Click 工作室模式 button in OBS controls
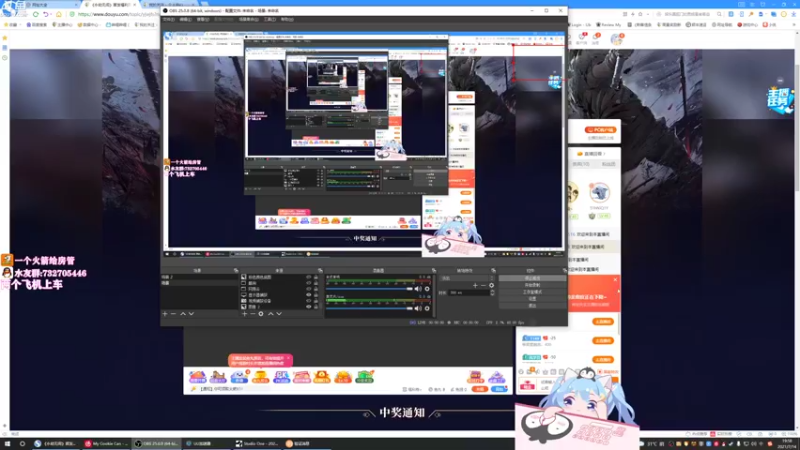The width and height of the screenshot is (800, 450). coord(532,292)
